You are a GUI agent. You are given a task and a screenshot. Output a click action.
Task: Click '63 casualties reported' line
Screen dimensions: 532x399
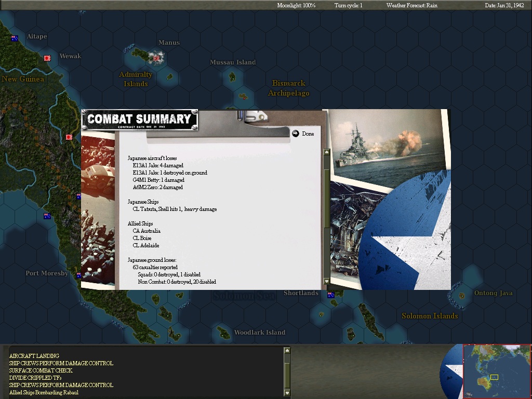coord(155,267)
